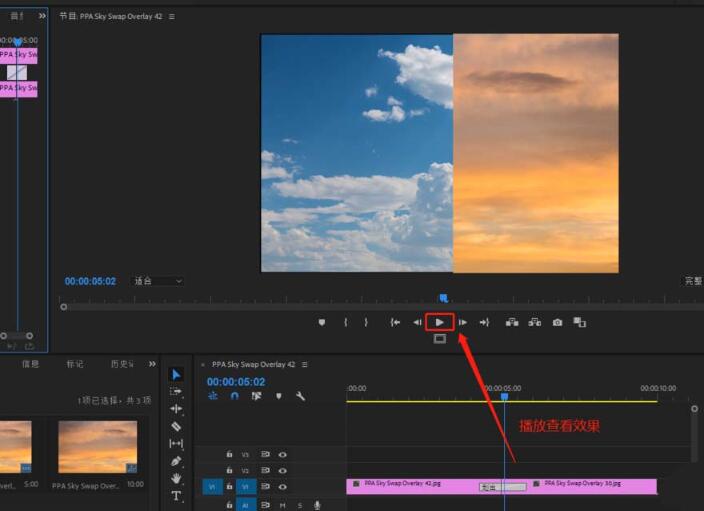Select the Pen tool
The width and height of the screenshot is (704, 511).
click(177, 461)
